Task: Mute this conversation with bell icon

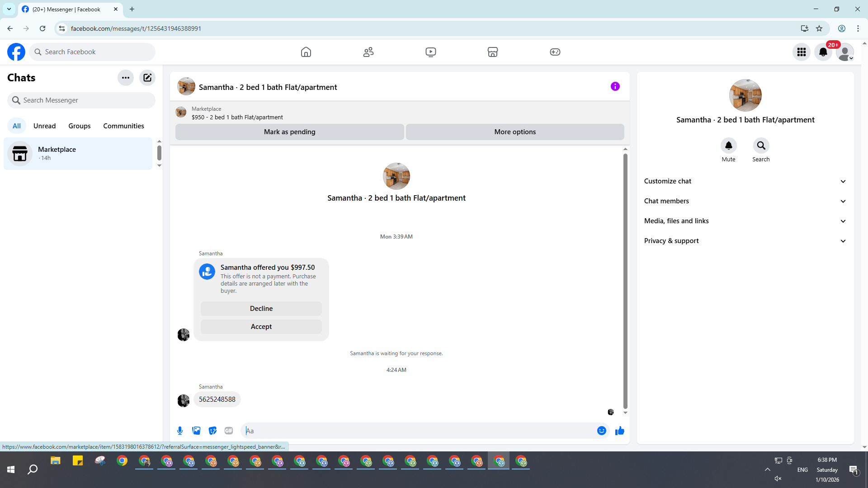Action: 728,145
